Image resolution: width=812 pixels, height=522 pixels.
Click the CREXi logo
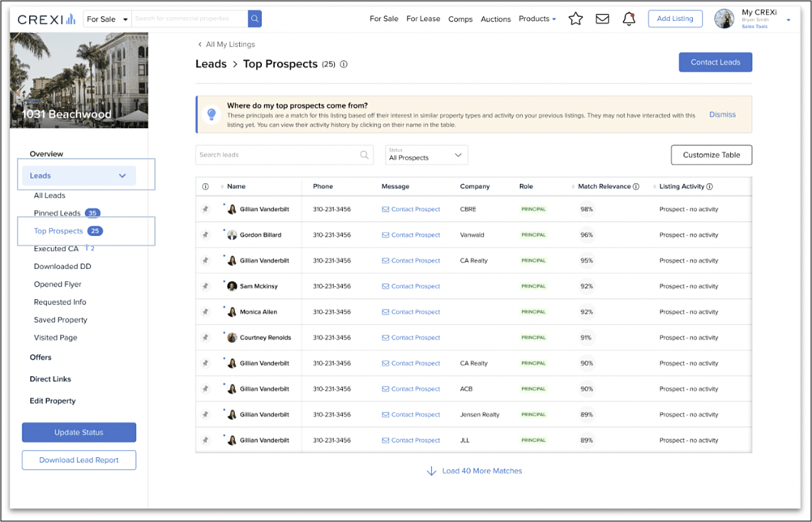45,17
